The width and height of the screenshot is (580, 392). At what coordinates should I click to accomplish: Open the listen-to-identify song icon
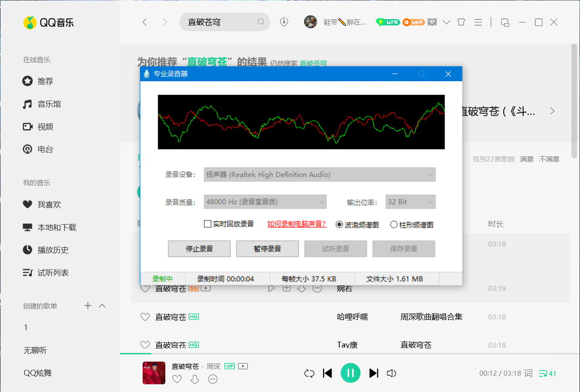(x=284, y=22)
